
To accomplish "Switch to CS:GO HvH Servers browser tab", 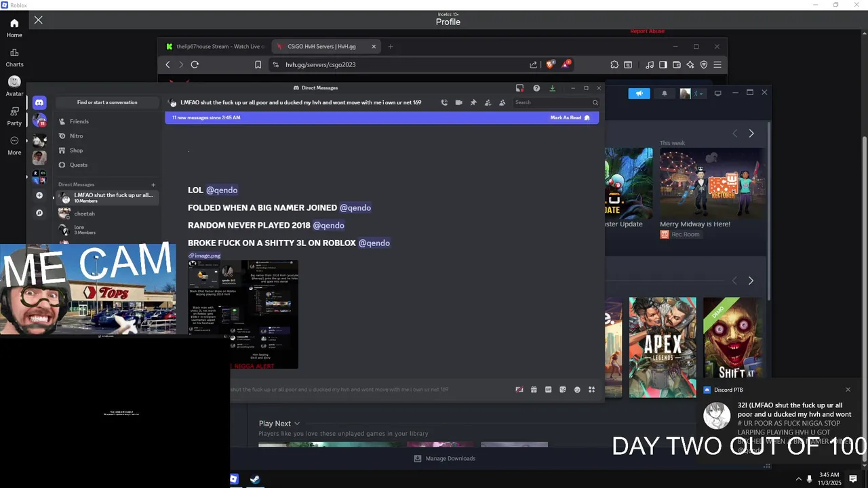I will (326, 47).
